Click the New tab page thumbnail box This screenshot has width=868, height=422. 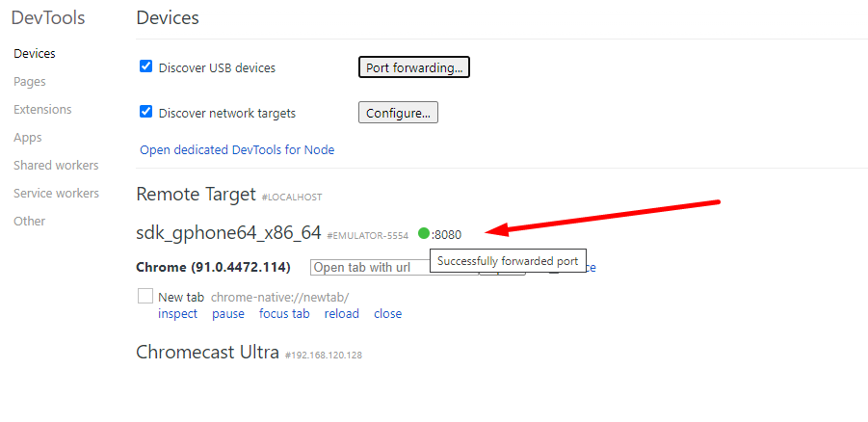click(145, 297)
